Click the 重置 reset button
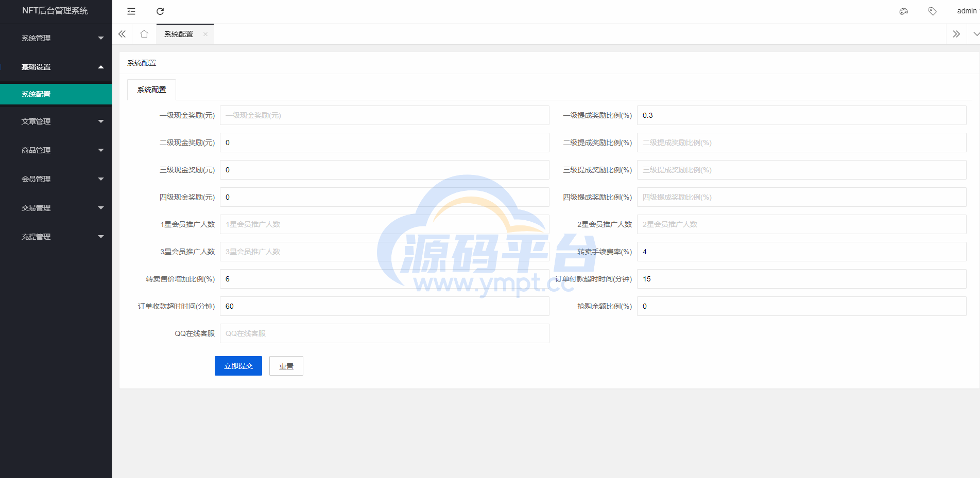This screenshot has height=478, width=980. (x=286, y=366)
